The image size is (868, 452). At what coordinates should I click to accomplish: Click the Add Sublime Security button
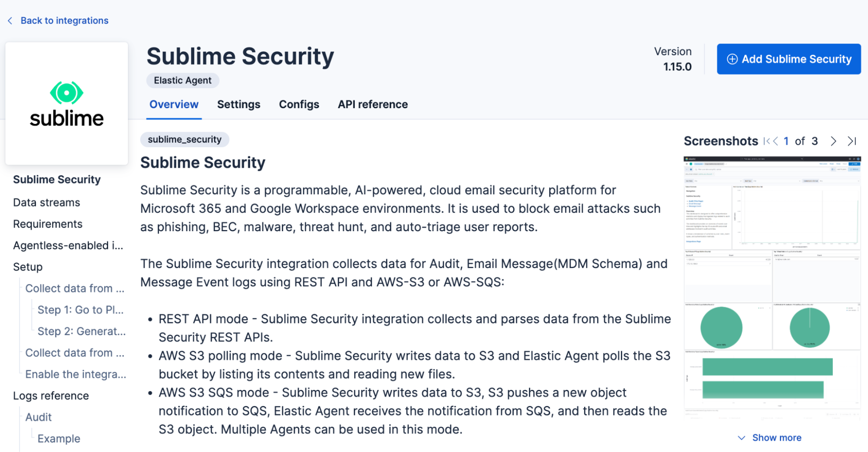789,59
